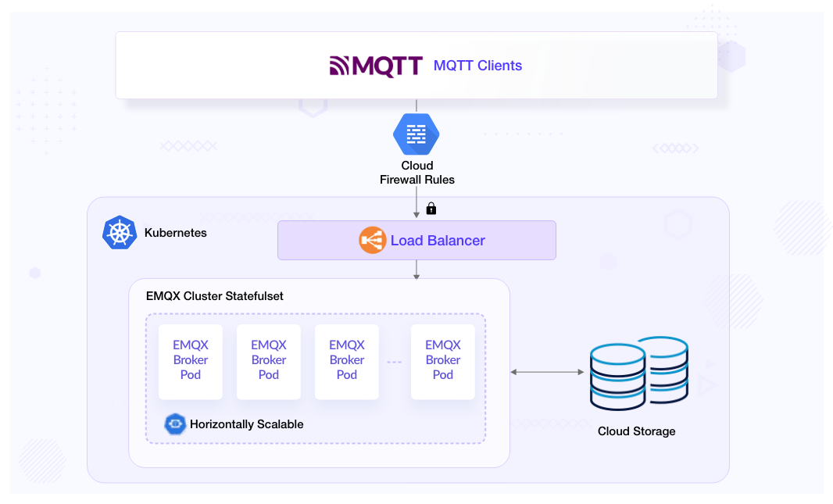833x504 pixels.
Task: Click the 'EMQX Cluster Statefulset' heading
Action: pyautogui.click(x=215, y=296)
